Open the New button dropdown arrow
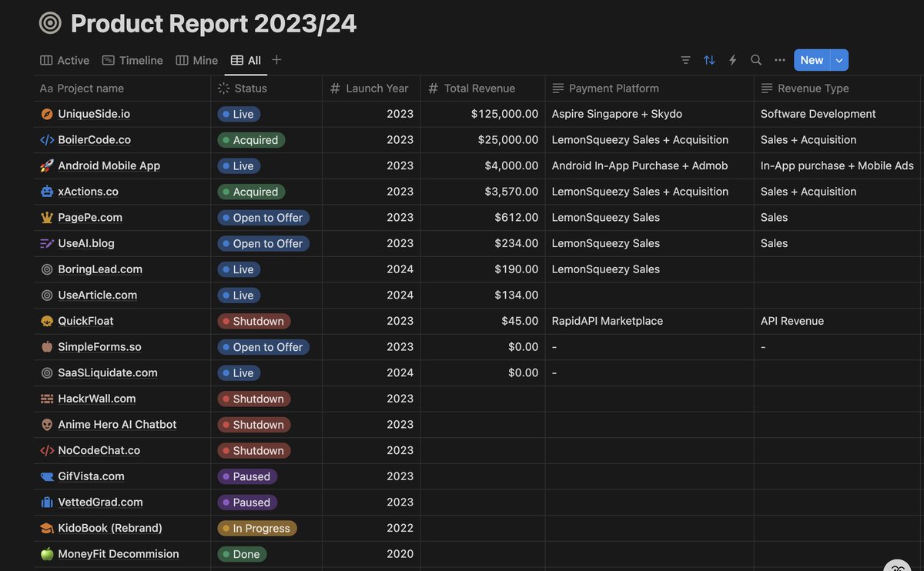The width and height of the screenshot is (924, 571). pos(839,60)
